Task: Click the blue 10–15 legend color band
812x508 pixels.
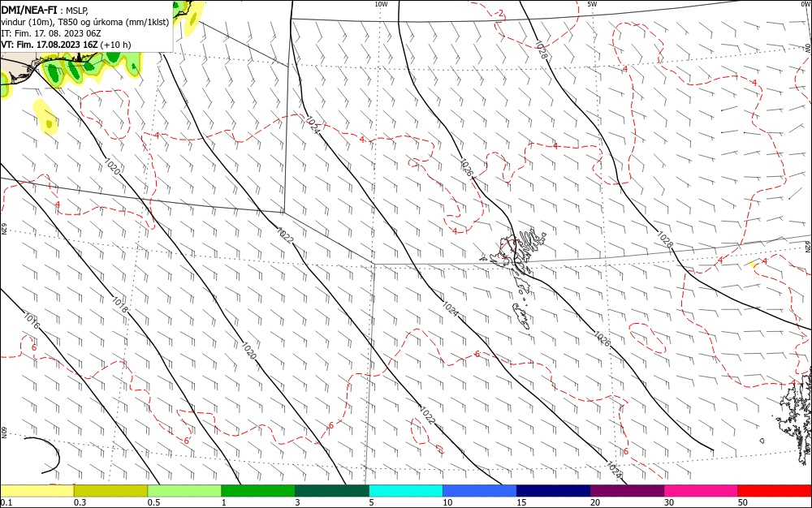Action: (480, 491)
